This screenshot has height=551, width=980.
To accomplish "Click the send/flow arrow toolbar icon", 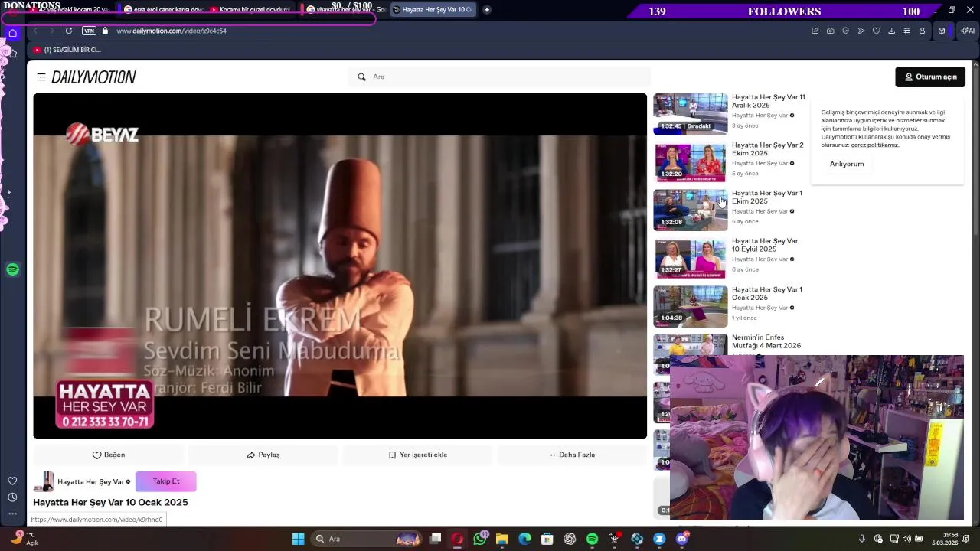I will point(861,31).
